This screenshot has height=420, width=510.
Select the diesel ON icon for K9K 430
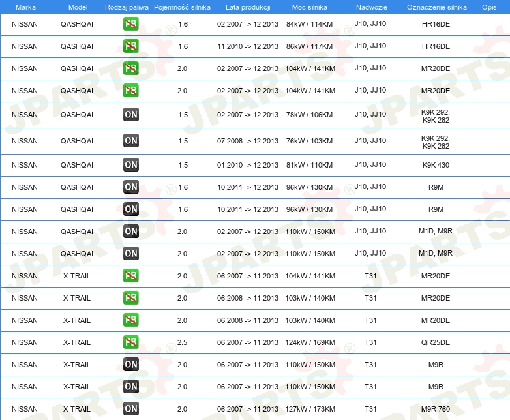tap(130, 164)
